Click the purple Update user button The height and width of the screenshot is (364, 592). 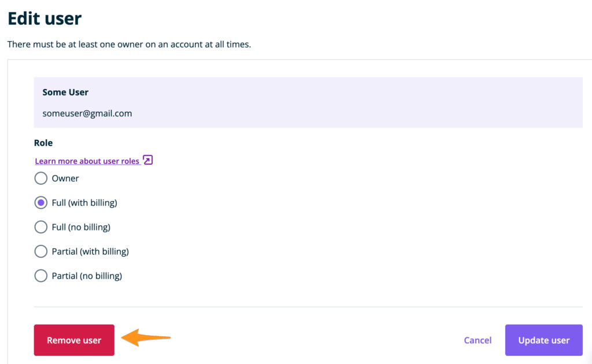point(543,340)
